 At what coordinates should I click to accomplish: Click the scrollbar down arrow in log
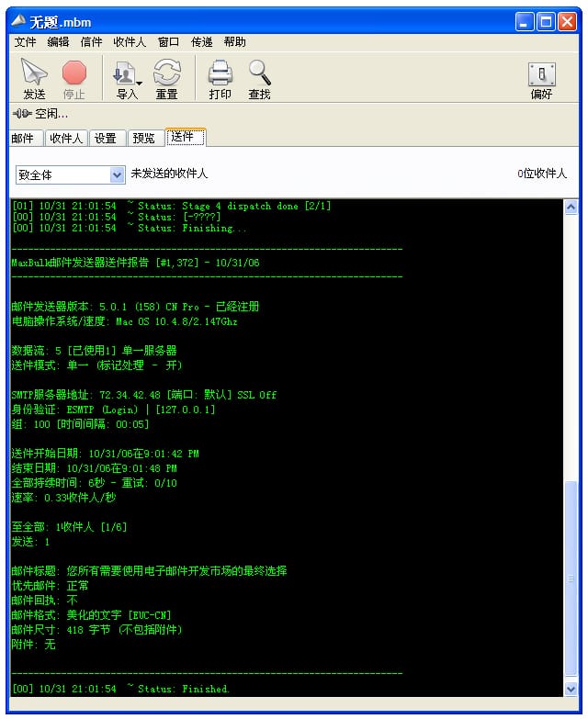[x=571, y=689]
